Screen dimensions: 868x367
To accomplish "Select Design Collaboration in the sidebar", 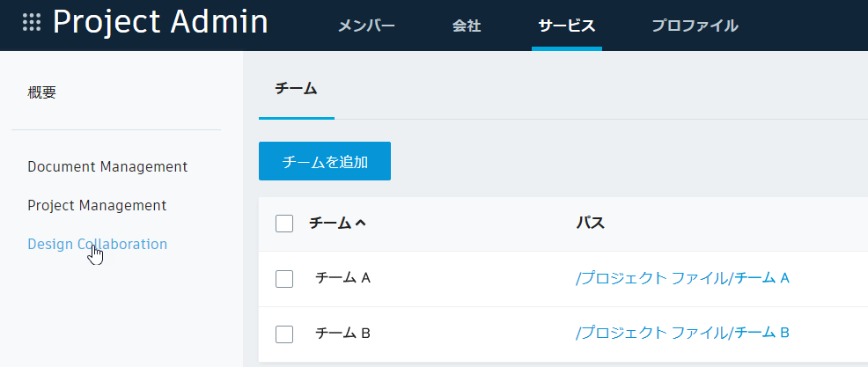I will point(97,245).
